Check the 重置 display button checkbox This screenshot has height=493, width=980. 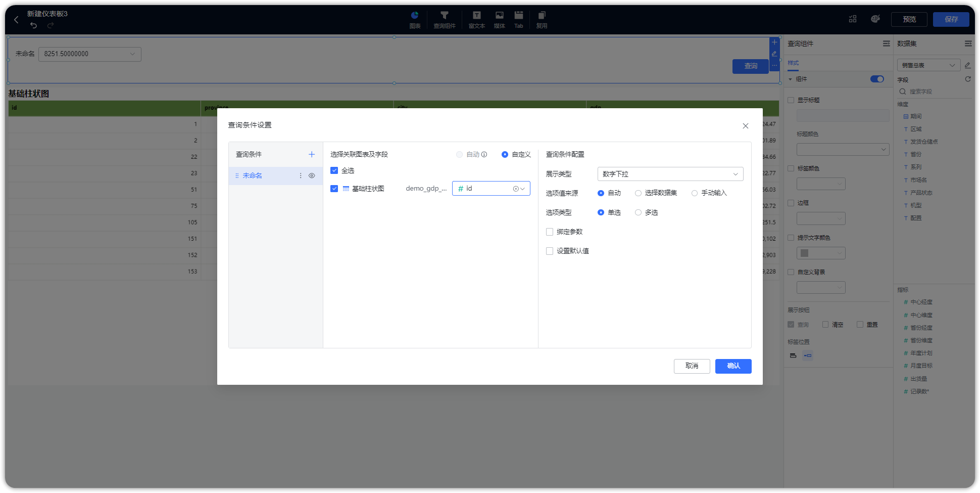coord(860,325)
